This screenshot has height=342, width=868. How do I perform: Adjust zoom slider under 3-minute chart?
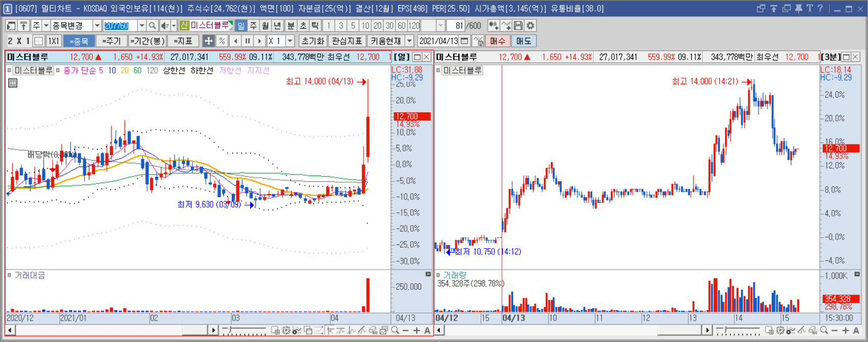coord(726,330)
